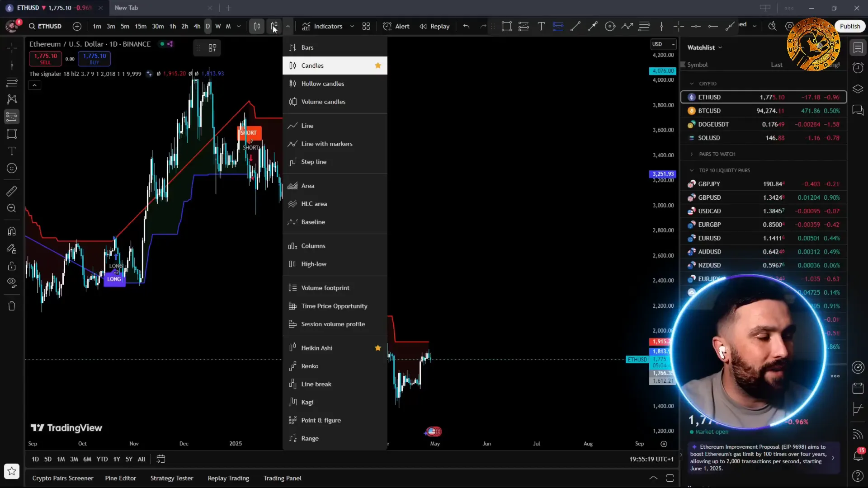This screenshot has width=868, height=488.
Task: Create an Alert
Action: pyautogui.click(x=396, y=26)
